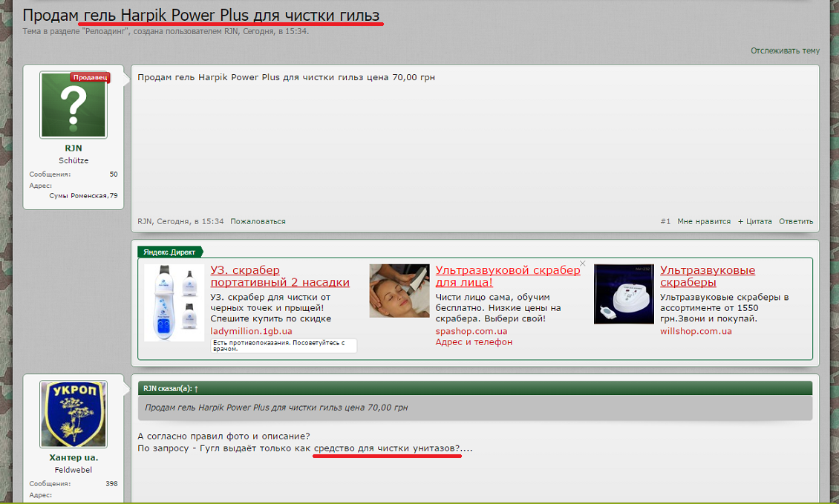The width and height of the screenshot is (839, 504).
Task: Report the post with Пожаловаться
Action: tap(258, 221)
